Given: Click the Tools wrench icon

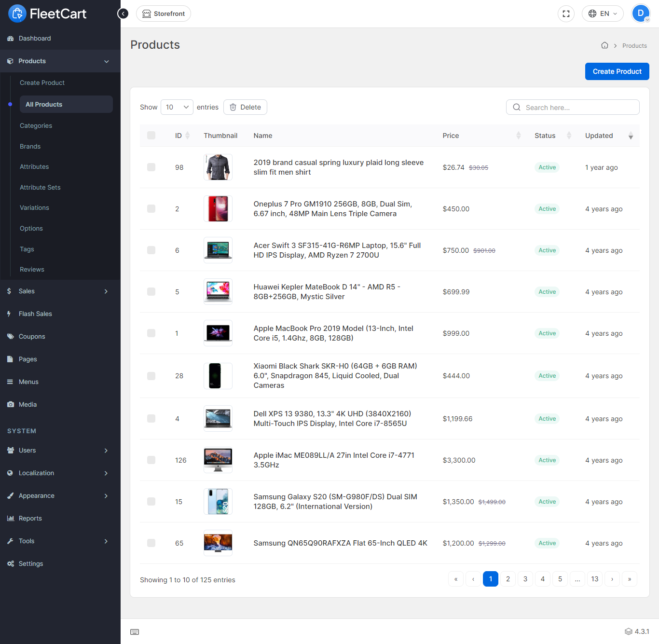Looking at the screenshot, I should click(10, 541).
